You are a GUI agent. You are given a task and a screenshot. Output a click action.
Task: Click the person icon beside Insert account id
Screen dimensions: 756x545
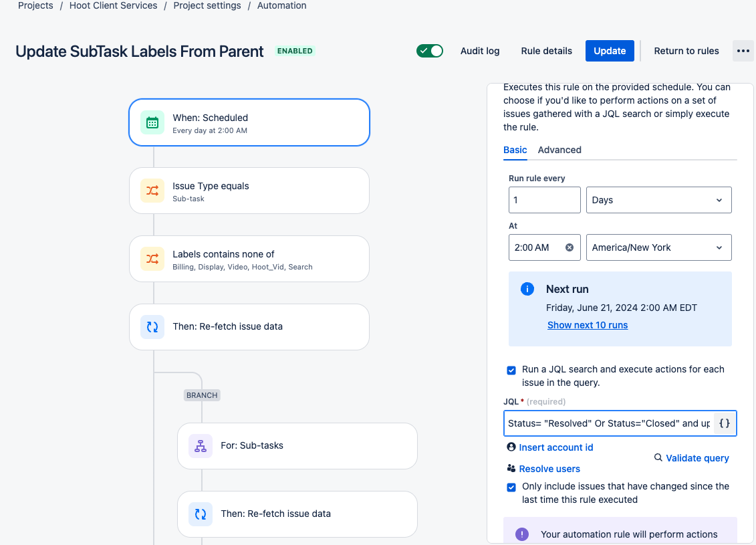tap(511, 447)
